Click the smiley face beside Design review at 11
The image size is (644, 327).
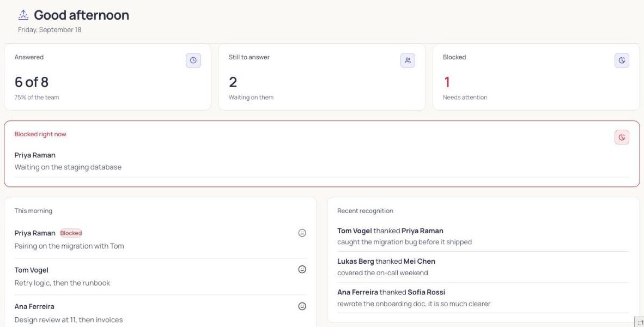coord(302,306)
